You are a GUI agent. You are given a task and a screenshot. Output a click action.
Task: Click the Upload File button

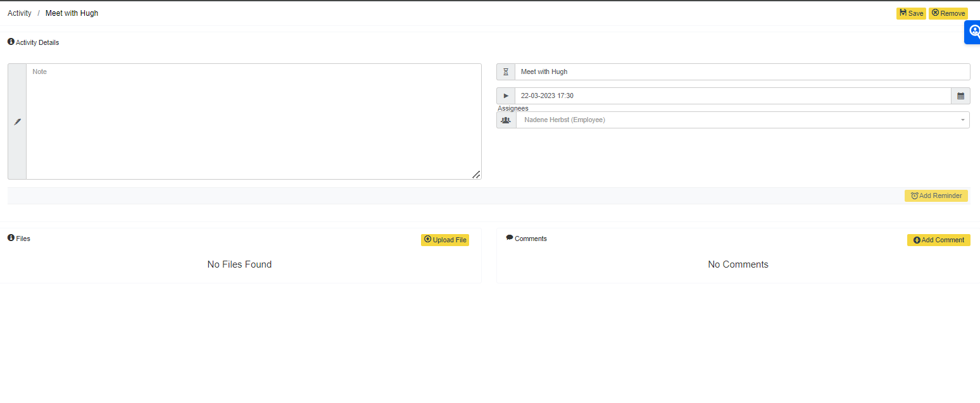[x=445, y=240]
